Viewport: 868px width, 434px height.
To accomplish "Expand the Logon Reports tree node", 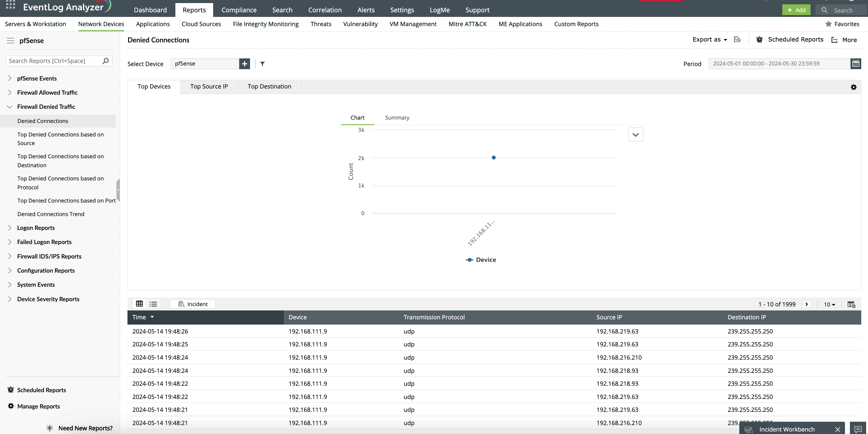I will coord(10,228).
